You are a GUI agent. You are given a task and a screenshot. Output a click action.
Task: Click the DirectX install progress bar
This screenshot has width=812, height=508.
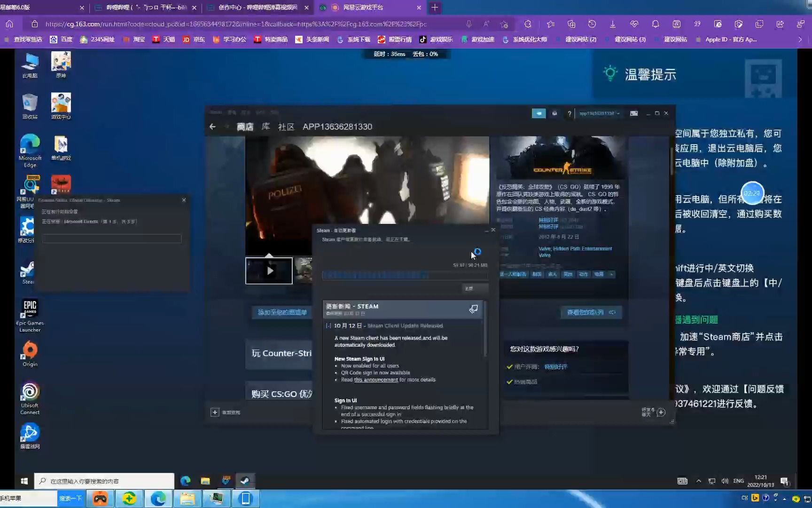(112, 239)
